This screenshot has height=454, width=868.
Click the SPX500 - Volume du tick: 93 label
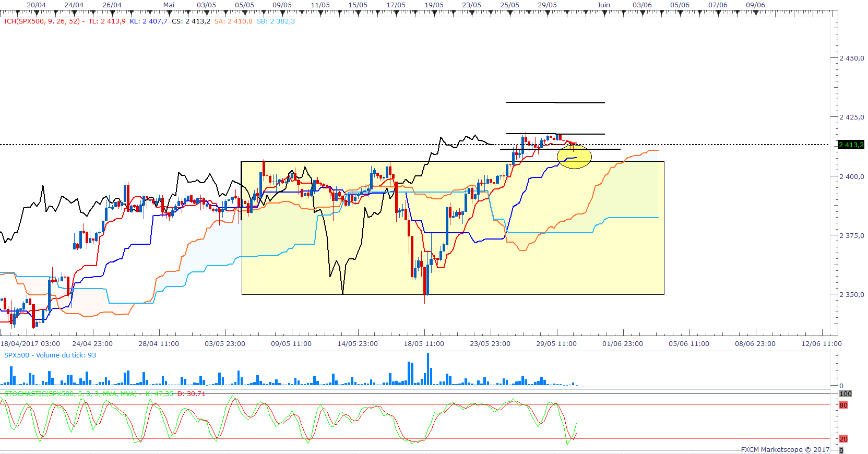(x=50, y=355)
